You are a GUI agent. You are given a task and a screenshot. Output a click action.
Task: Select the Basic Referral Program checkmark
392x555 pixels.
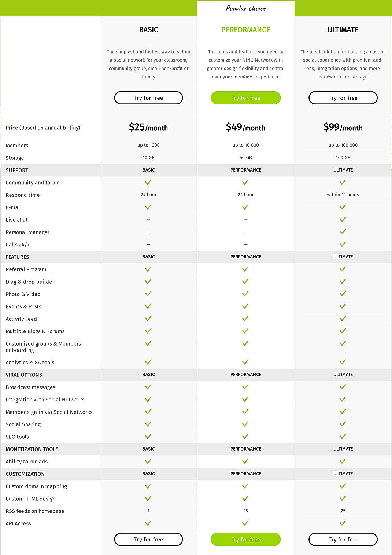(x=148, y=269)
